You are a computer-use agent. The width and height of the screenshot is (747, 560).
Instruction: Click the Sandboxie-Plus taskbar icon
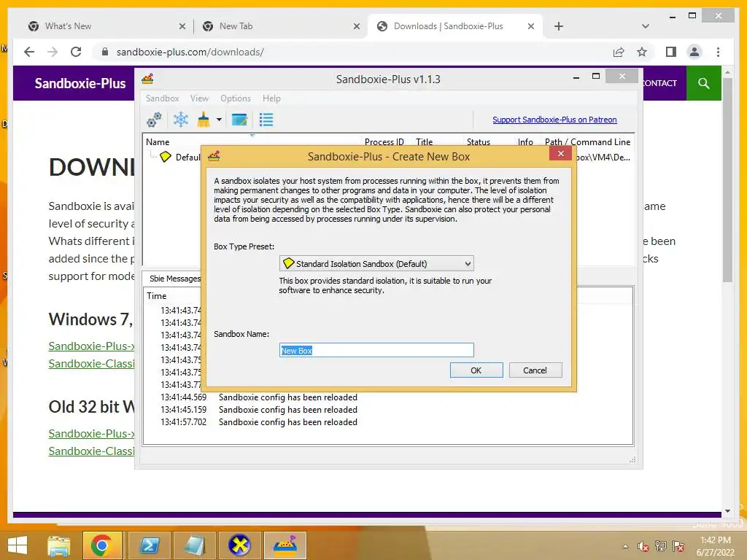285,545
